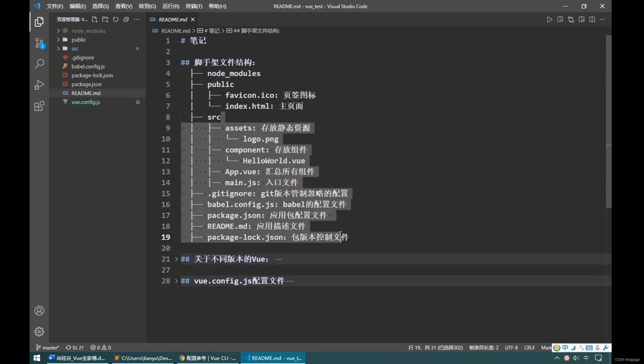This screenshot has height=364, width=644.
Task: Click ## 脚手架文件结构 breadcrumb segment
Action: tap(257, 31)
